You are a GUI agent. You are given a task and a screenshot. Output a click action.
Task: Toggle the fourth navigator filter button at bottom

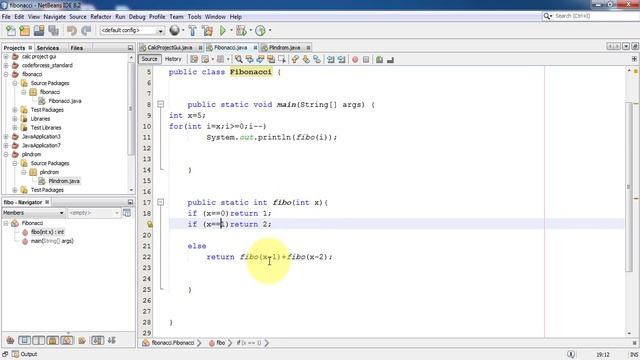tap(53, 340)
